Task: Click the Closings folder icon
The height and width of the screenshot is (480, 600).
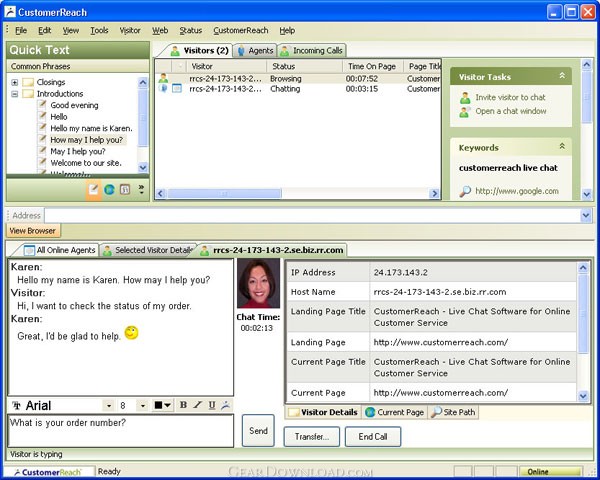Action: point(28,82)
